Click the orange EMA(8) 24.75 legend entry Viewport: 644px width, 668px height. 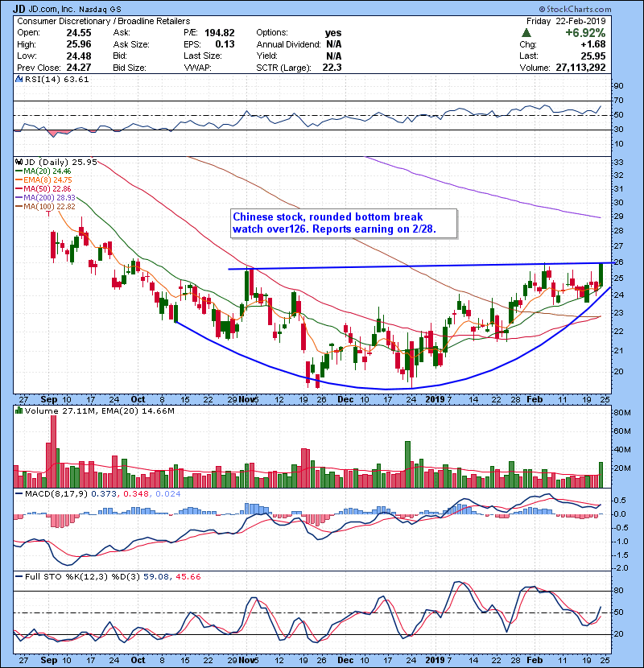pyautogui.click(x=44, y=180)
